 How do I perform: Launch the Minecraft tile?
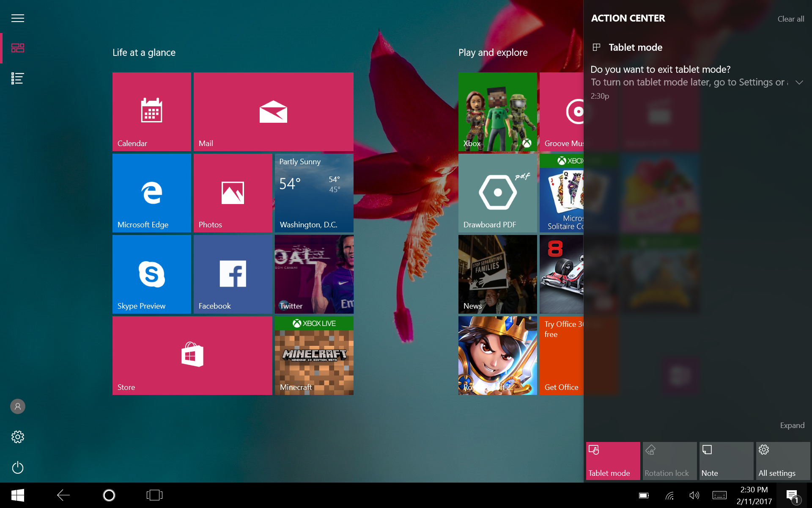point(314,356)
